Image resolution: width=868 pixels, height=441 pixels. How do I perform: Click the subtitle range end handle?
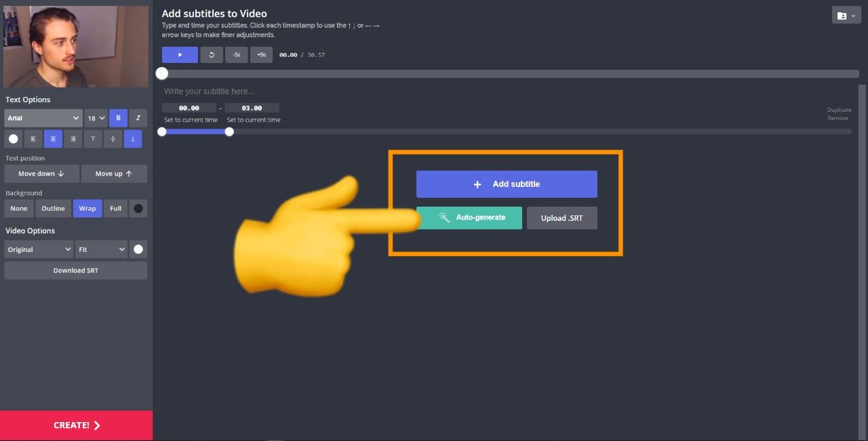(x=229, y=131)
